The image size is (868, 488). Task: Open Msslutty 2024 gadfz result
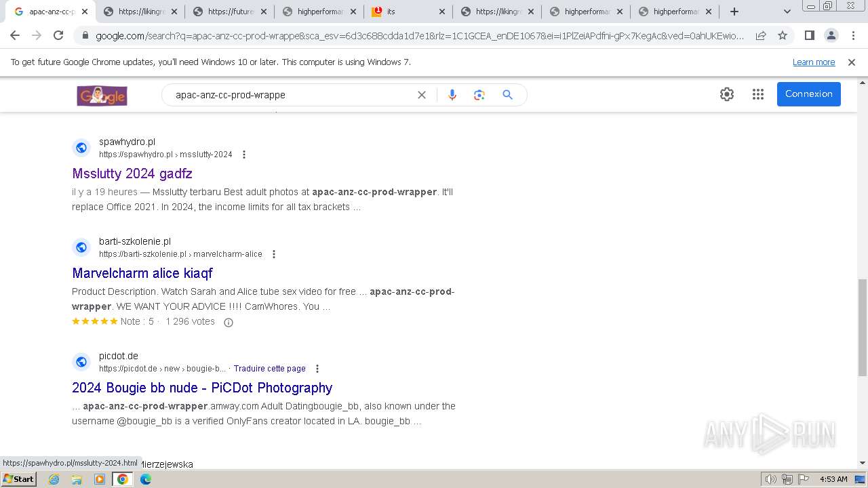point(132,174)
